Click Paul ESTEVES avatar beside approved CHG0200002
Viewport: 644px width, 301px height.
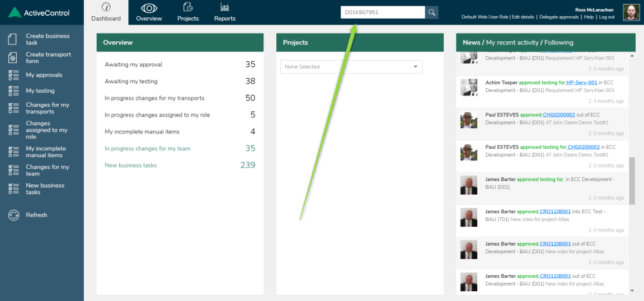pyautogui.click(x=469, y=120)
